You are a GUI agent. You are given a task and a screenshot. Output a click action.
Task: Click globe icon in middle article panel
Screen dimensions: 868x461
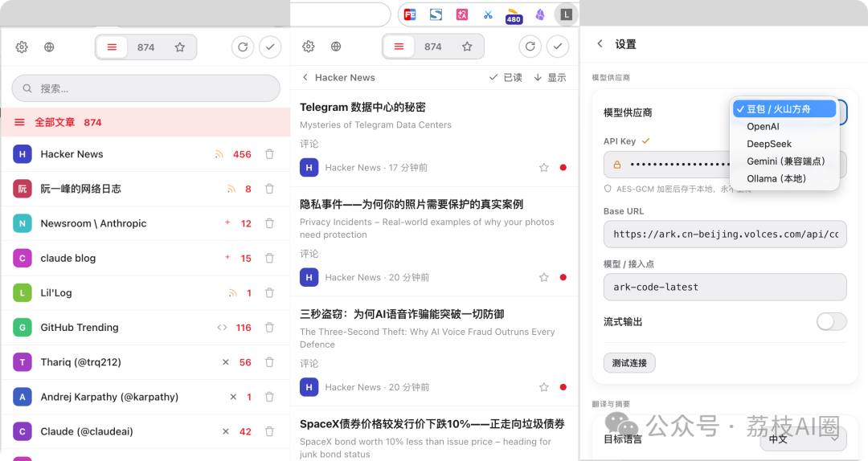tap(336, 47)
